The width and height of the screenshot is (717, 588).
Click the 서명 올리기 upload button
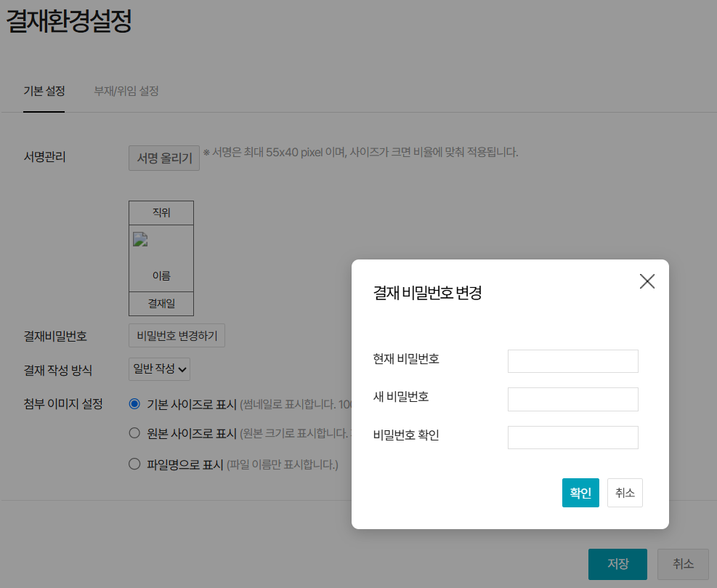click(x=163, y=158)
